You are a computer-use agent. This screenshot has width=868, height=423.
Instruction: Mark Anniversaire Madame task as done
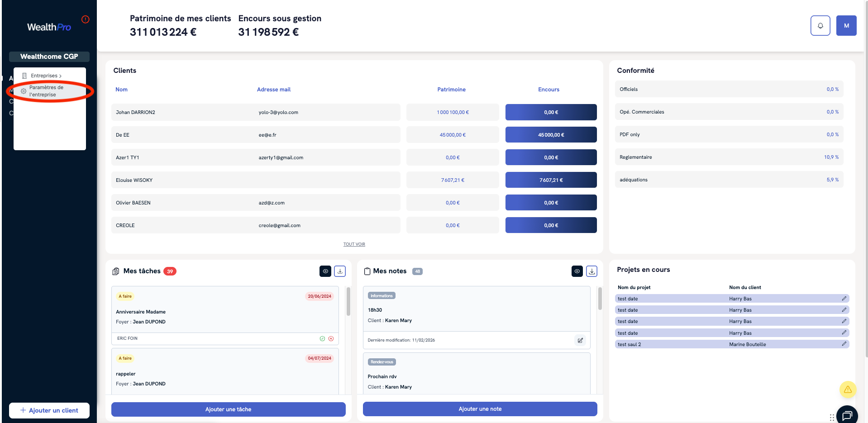tap(322, 338)
